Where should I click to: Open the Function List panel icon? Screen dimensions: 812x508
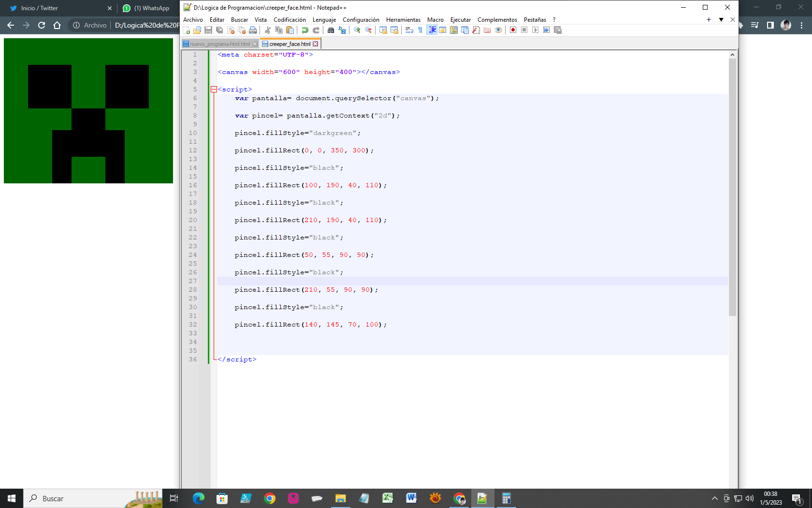pyautogui.click(x=476, y=30)
